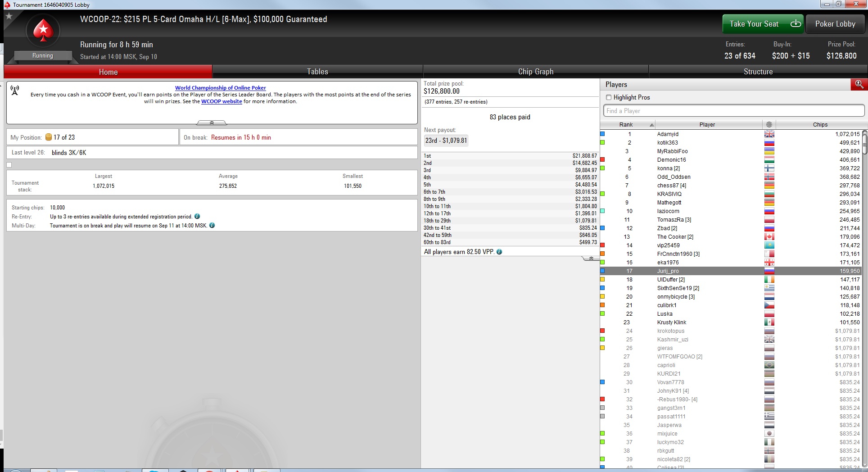Click red color tag beside Demonic16
This screenshot has width=868, height=472.
(602, 160)
